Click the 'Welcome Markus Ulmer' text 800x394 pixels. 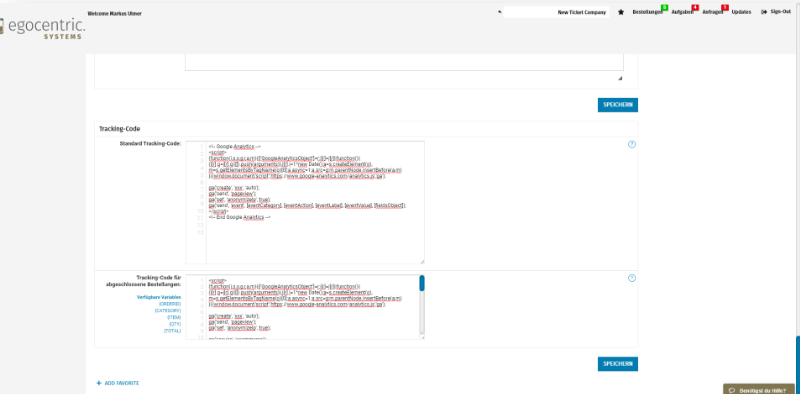pos(115,14)
